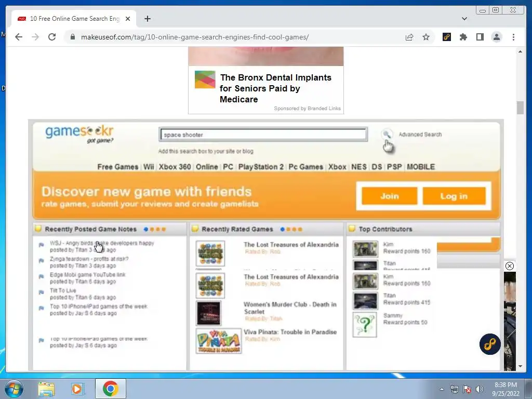This screenshot has width=532, height=399.
Task: Close the '10 Free Online Game Search' tab
Action: (128, 19)
